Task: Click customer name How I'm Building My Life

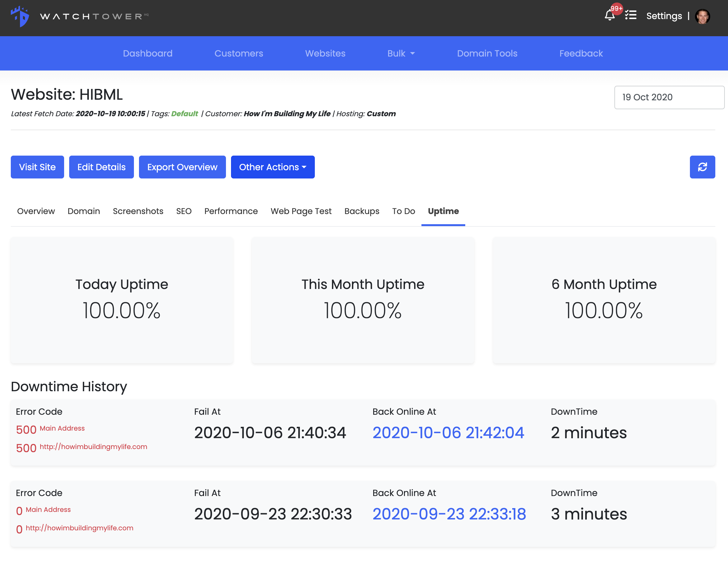Action: (x=287, y=114)
